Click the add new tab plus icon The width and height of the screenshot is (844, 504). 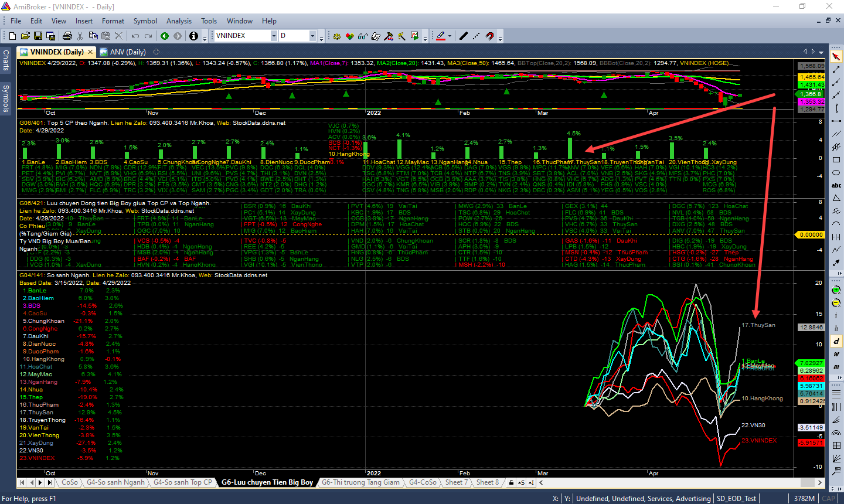coord(156,52)
